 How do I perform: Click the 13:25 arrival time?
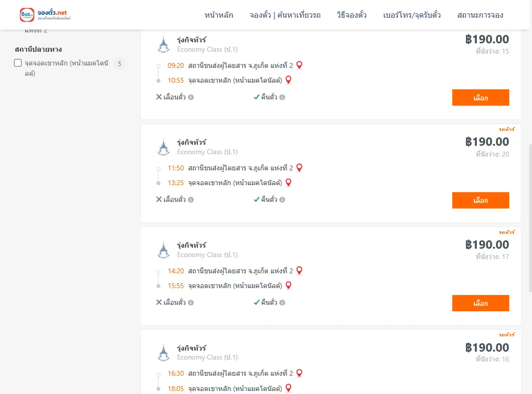coord(176,183)
